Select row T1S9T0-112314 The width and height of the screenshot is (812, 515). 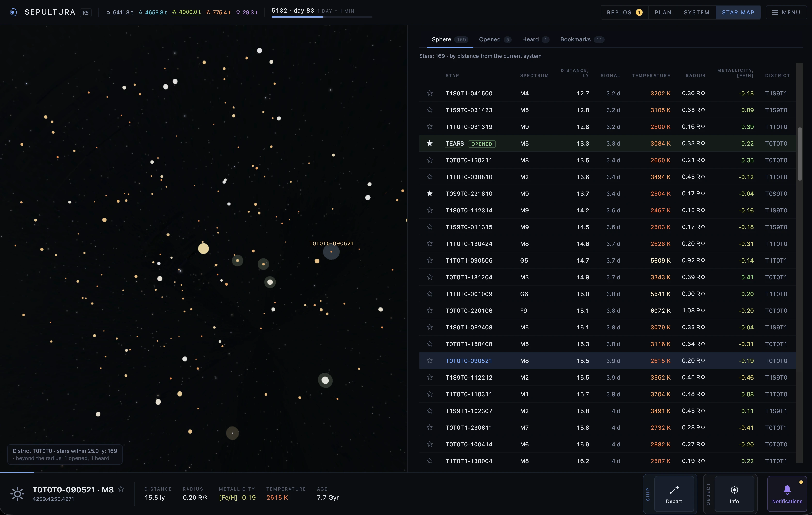(607, 210)
